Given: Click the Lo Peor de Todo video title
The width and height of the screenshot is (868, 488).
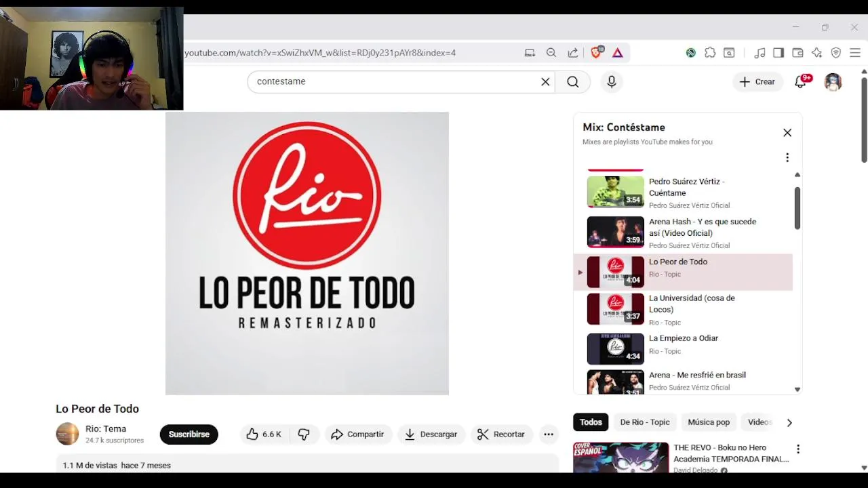Looking at the screenshot, I should [x=97, y=409].
